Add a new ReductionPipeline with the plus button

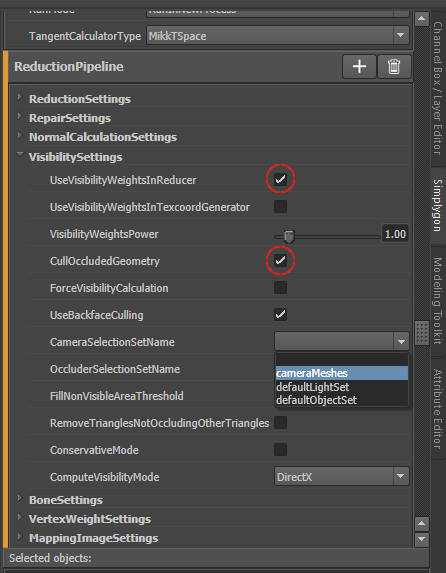[359, 67]
